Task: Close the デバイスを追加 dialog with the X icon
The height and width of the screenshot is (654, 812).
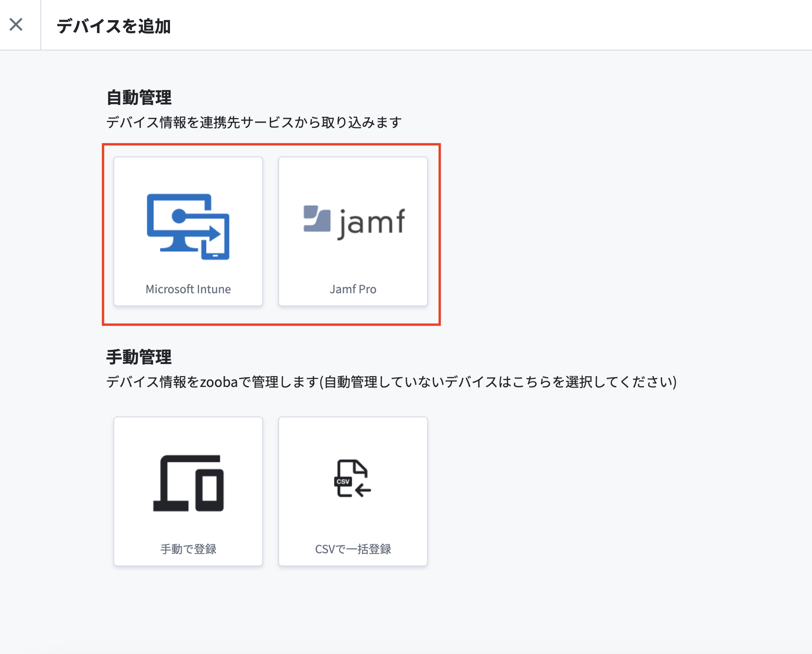Action: [x=16, y=24]
